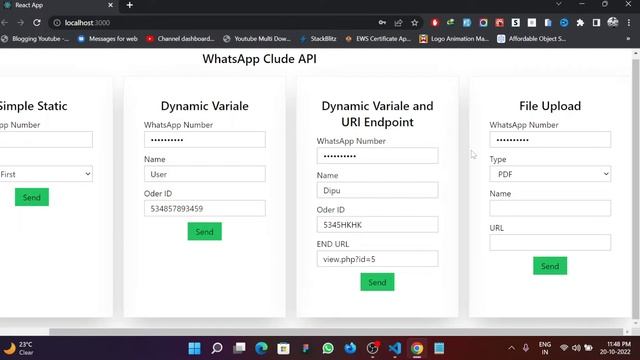The image size is (640, 360).
Task: Click empty Name field in File Upload
Action: [550, 209]
